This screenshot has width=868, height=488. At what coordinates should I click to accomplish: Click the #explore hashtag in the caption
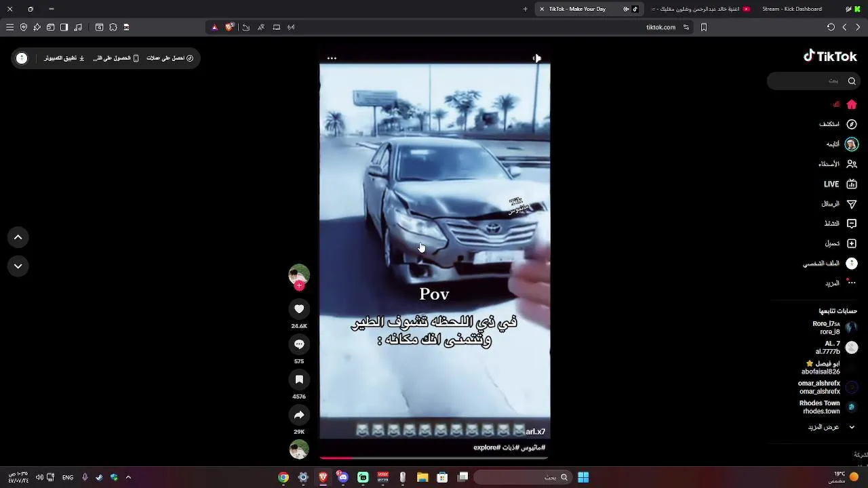click(486, 447)
